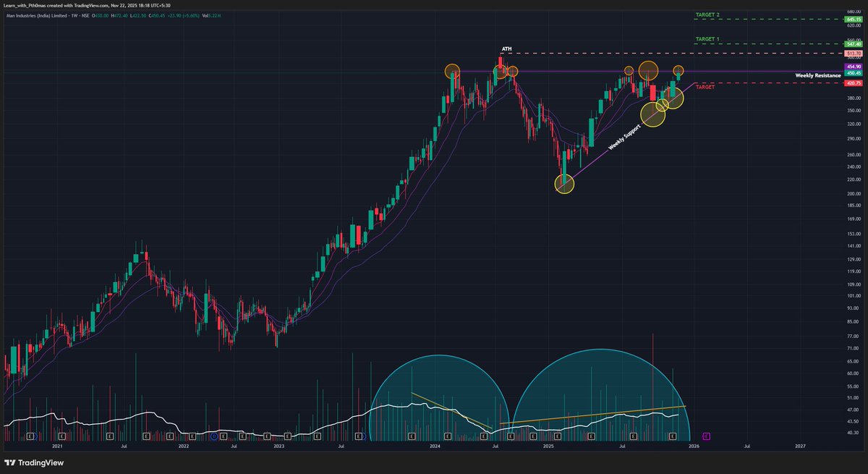
Task: Click the earnings marker under 2025
Action: coord(557,437)
